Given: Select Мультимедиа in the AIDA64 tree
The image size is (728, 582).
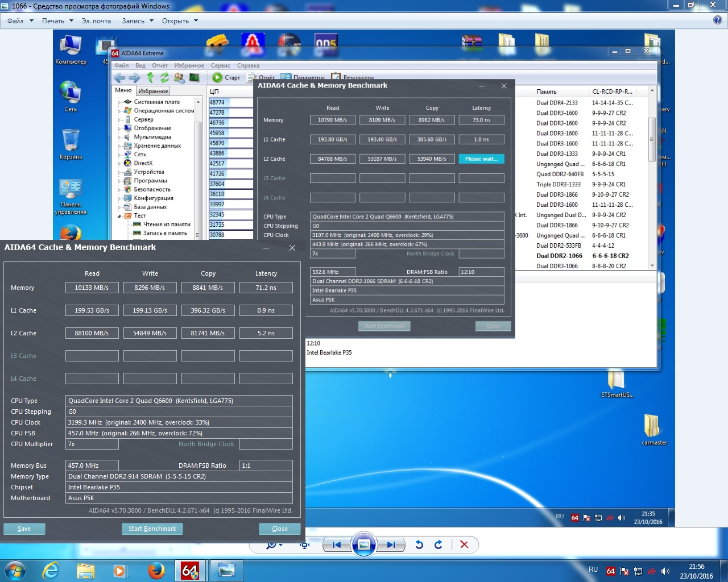Looking at the screenshot, I should point(152,137).
